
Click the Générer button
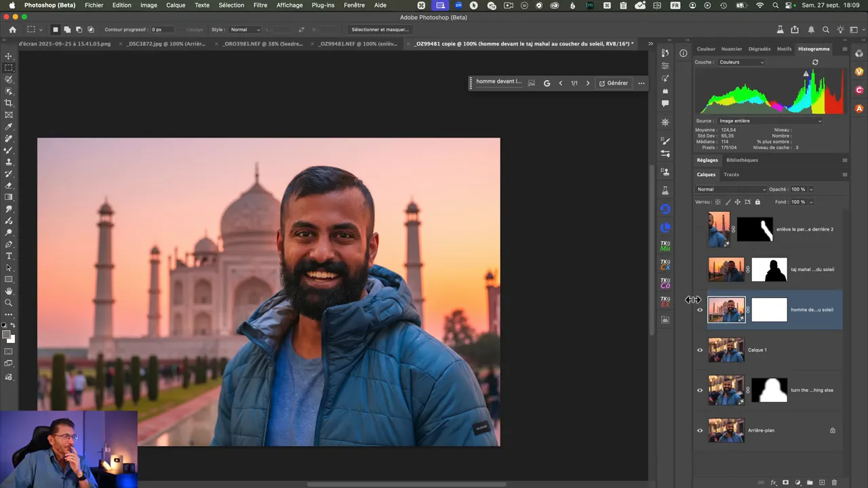(613, 83)
